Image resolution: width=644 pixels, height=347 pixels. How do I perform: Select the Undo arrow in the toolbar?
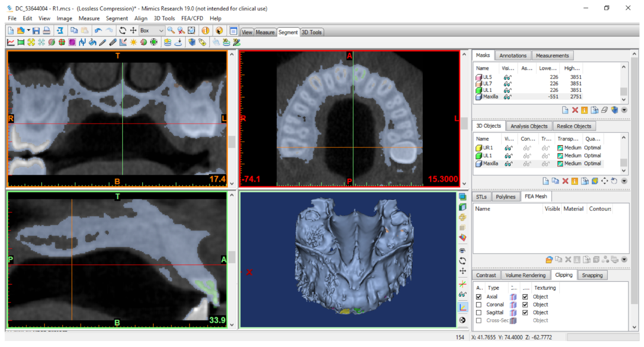pos(98,31)
